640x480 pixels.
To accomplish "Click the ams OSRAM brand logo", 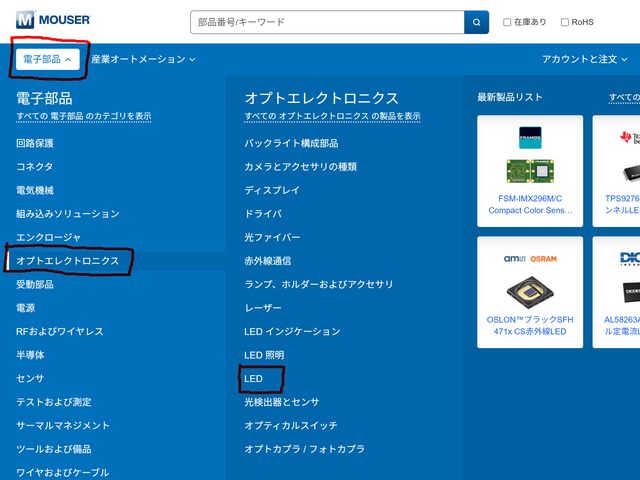I will point(530,259).
